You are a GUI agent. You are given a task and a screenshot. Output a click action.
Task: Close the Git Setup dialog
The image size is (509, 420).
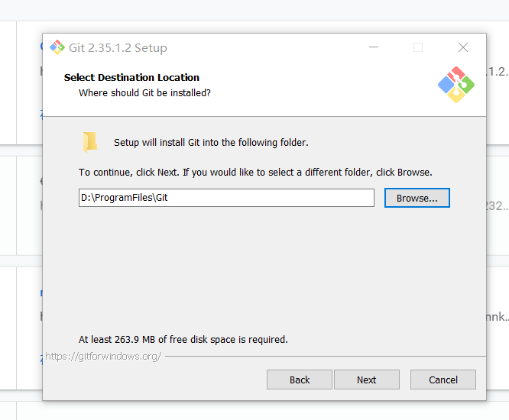pyautogui.click(x=463, y=47)
